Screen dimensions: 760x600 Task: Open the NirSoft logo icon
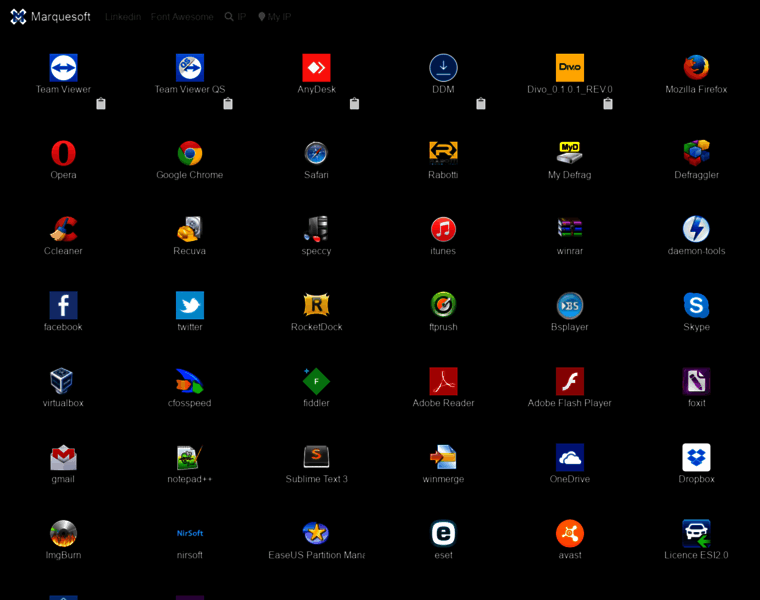[x=190, y=534]
